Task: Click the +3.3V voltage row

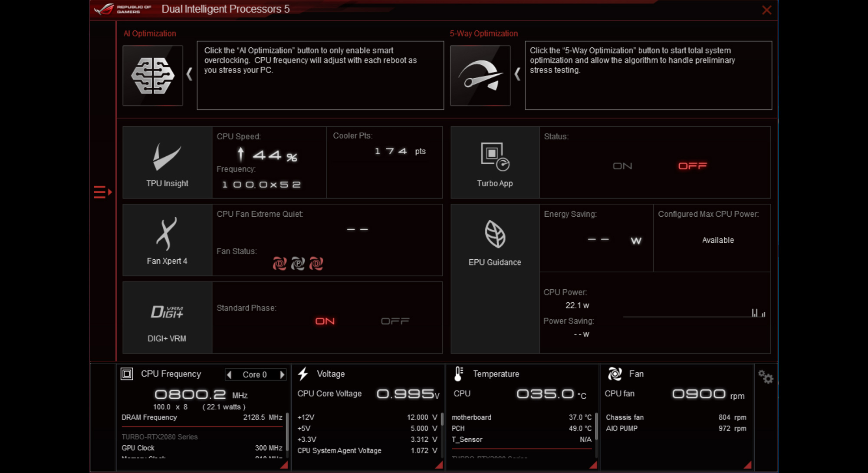Action: (367, 440)
